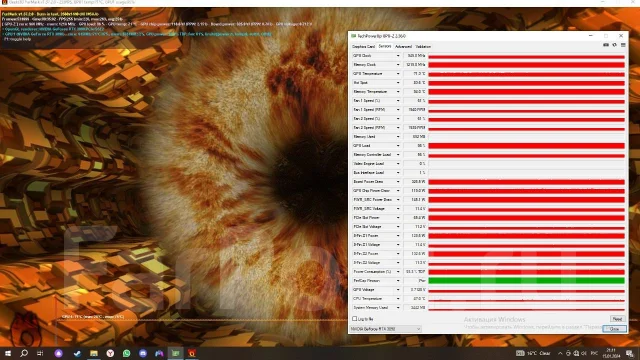
Task: Open Discord from the taskbar
Action: (143, 353)
